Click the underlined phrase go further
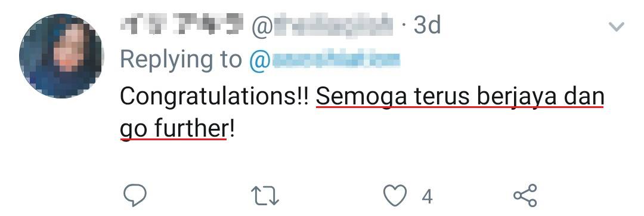This screenshot has height=216, width=644. coord(174,129)
